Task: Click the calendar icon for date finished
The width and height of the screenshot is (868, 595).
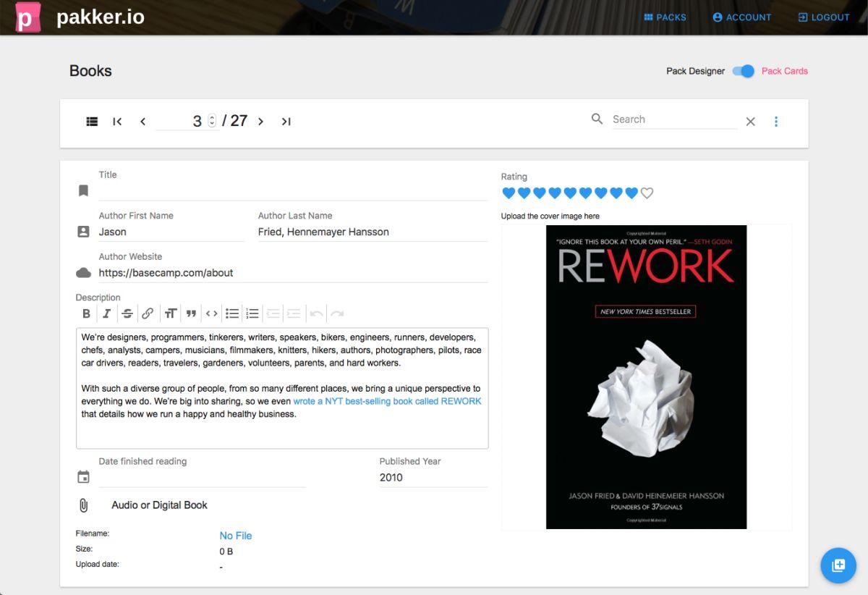Action: [83, 477]
